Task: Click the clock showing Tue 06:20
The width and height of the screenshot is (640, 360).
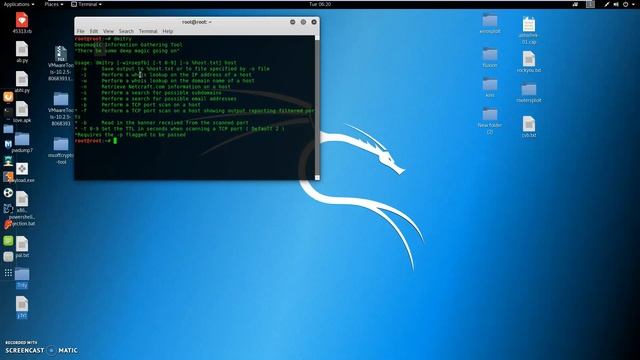Action: coord(320,4)
